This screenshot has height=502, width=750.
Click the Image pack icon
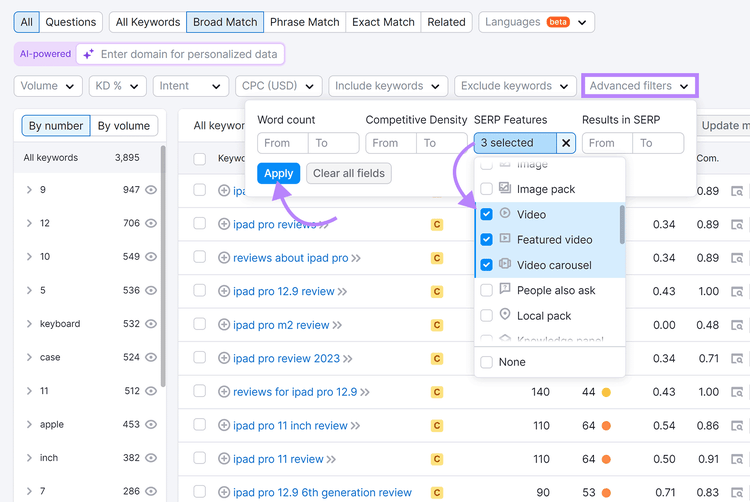pos(505,187)
